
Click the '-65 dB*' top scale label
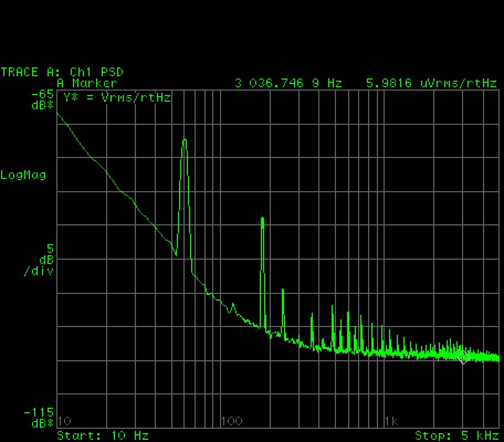(x=43, y=99)
